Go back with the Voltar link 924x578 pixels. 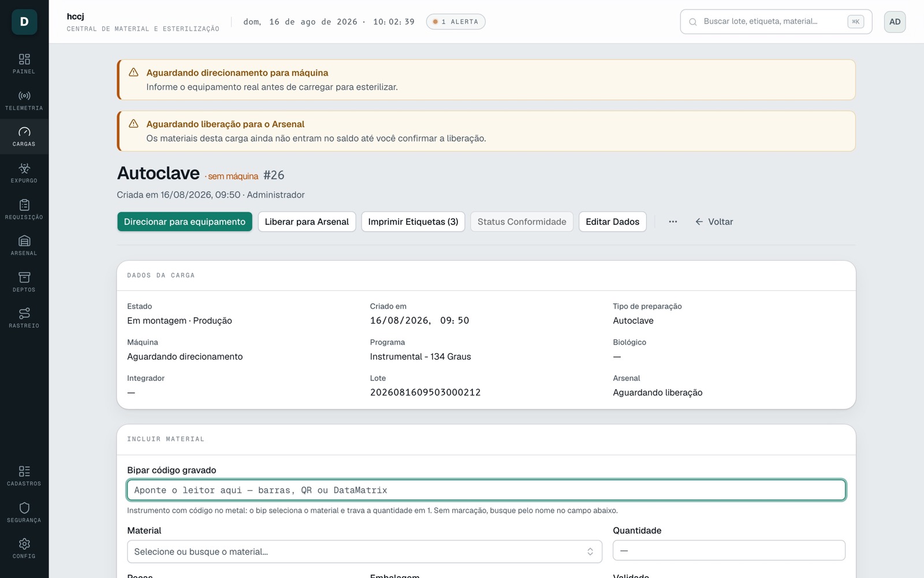click(x=714, y=221)
